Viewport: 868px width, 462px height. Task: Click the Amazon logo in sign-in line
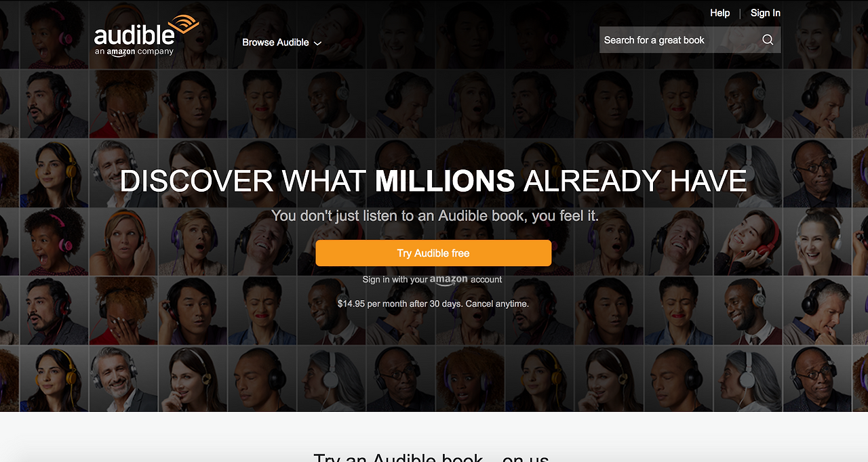click(x=448, y=280)
